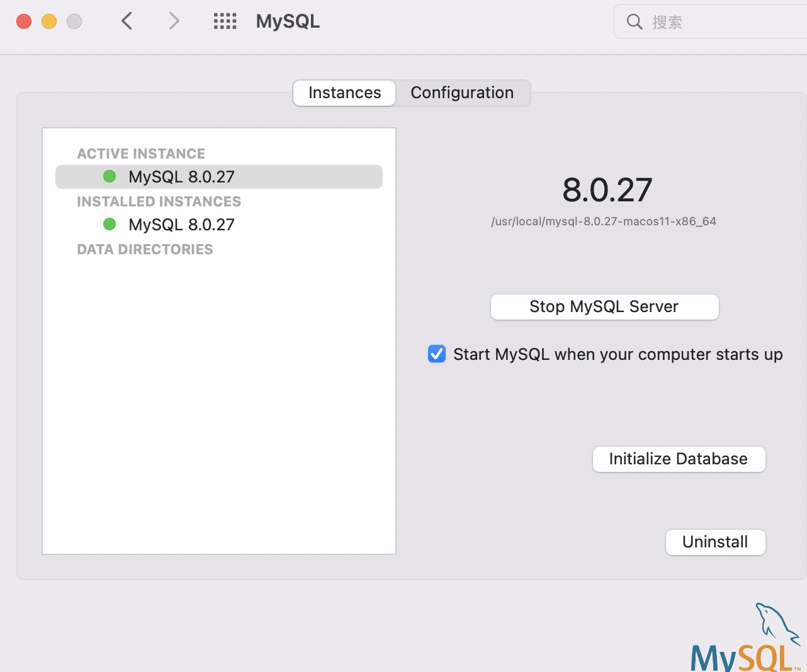Open the Configuration tab
This screenshot has width=807, height=672.
(462, 93)
